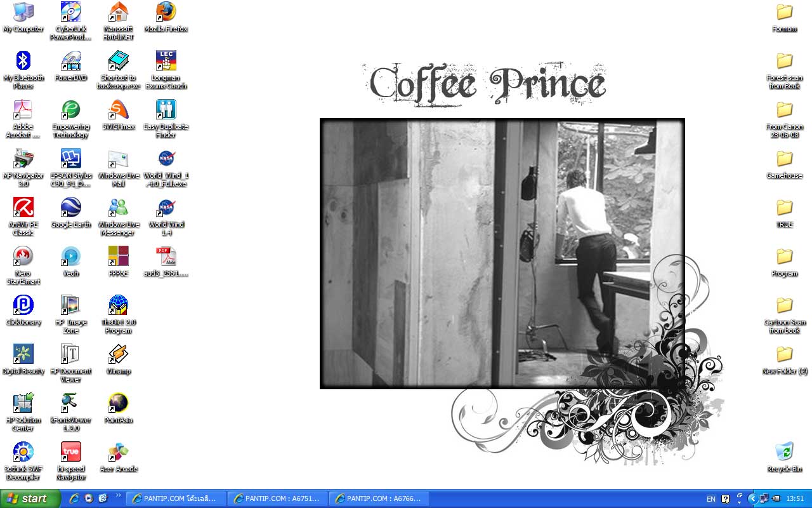This screenshot has height=508, width=812.
Task: Click the Easy Duplicate Finder icon
Action: tap(166, 119)
